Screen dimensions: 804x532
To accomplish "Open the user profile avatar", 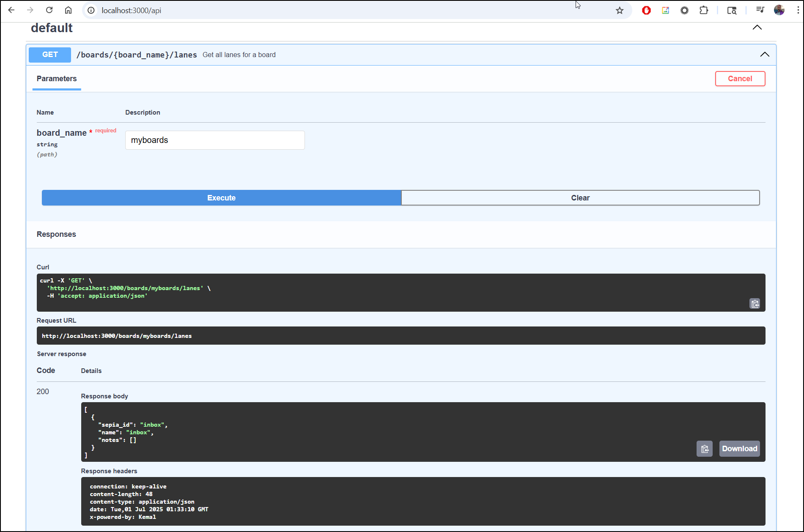I will 779,11.
